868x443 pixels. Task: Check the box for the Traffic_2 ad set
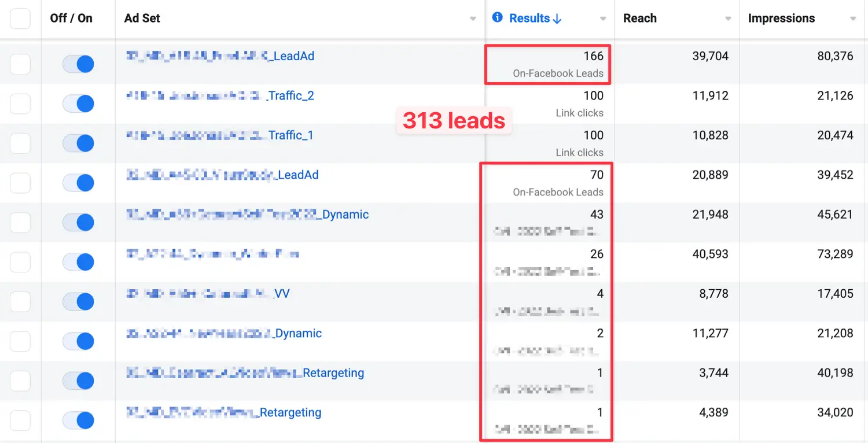pos(20,104)
